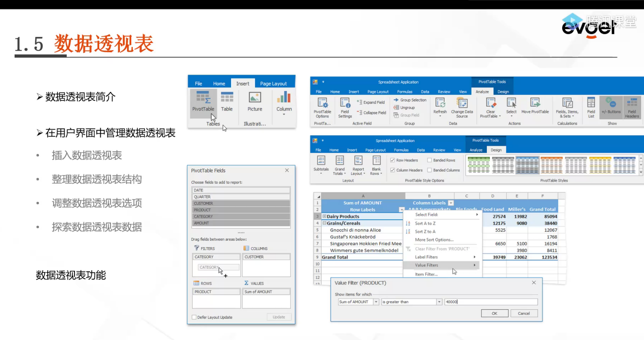
Task: Click More Sort Options menu entry
Action: pyautogui.click(x=434, y=240)
